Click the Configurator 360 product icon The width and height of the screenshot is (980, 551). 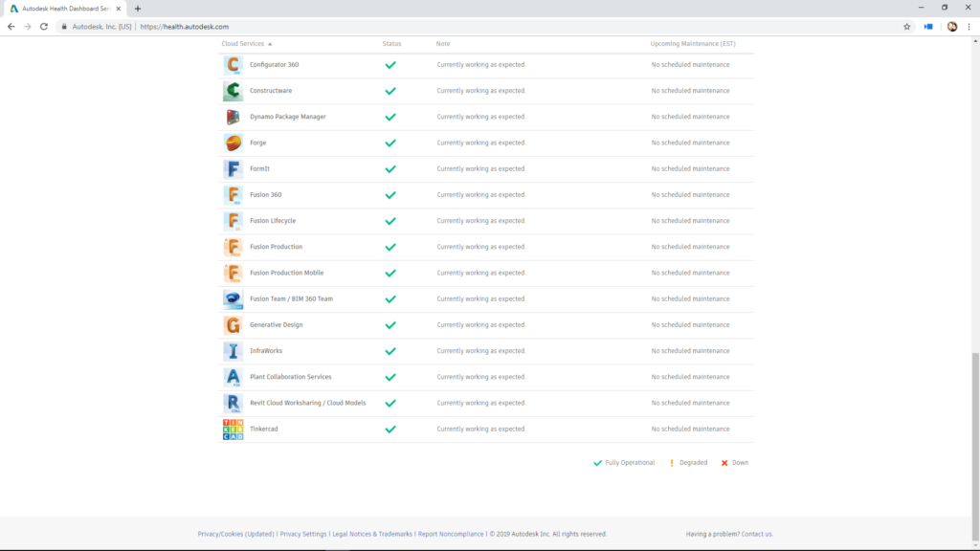[233, 65]
